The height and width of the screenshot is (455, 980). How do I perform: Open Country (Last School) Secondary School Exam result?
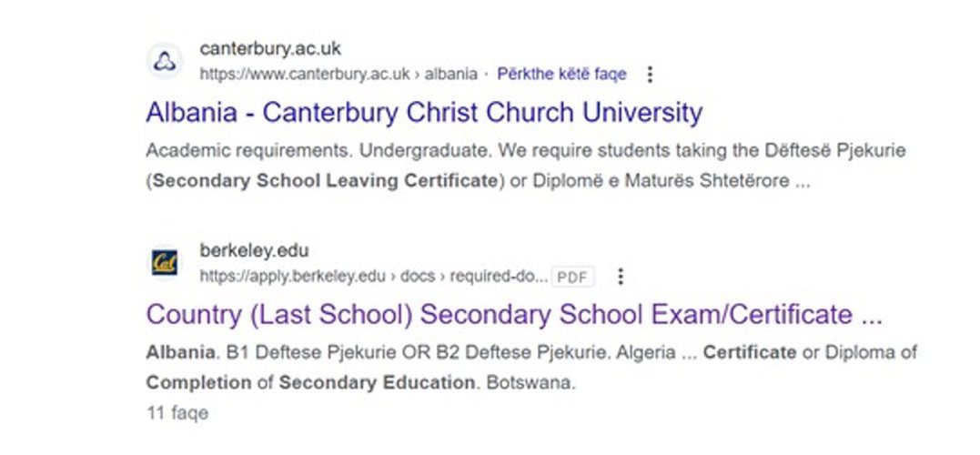[514, 314]
